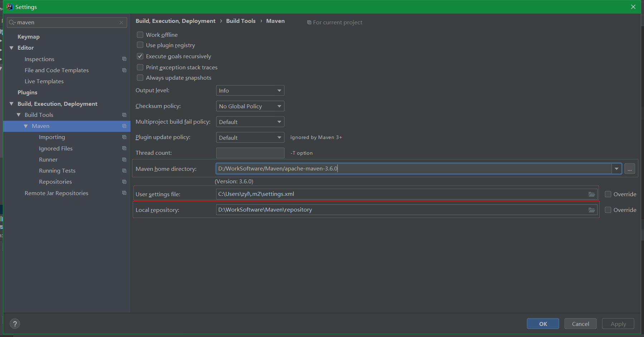
Task: Click Apply button
Action: tap(618, 324)
